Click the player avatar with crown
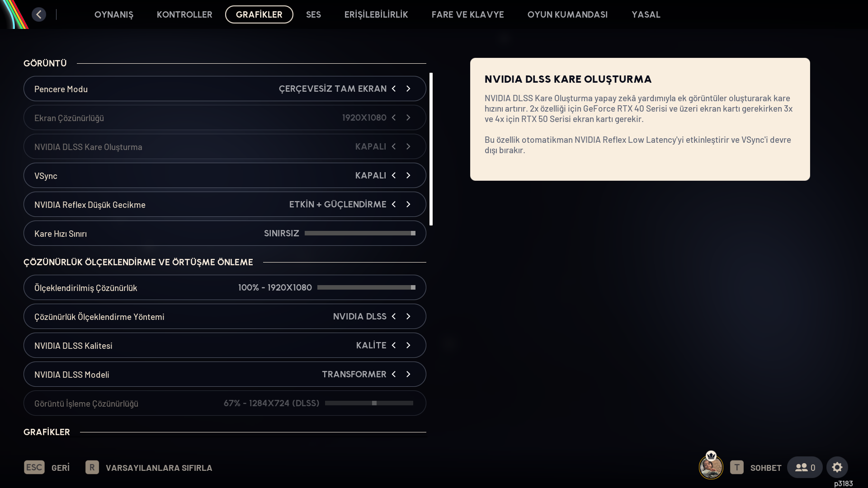Screen dimensions: 868x488 point(711,467)
